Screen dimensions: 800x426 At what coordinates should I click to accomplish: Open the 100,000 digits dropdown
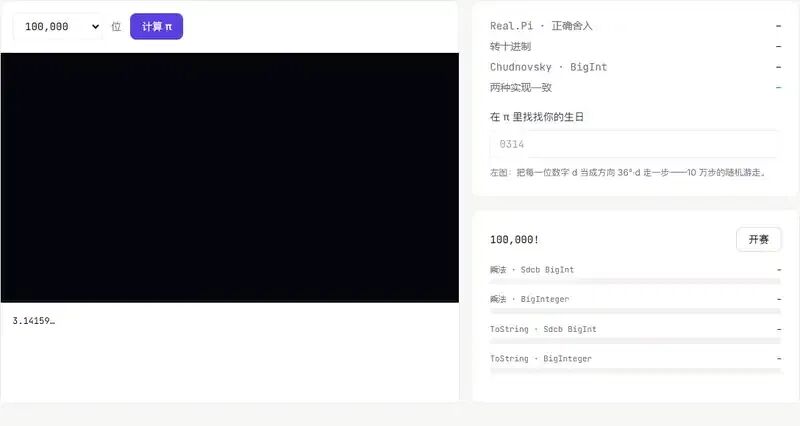pos(58,27)
